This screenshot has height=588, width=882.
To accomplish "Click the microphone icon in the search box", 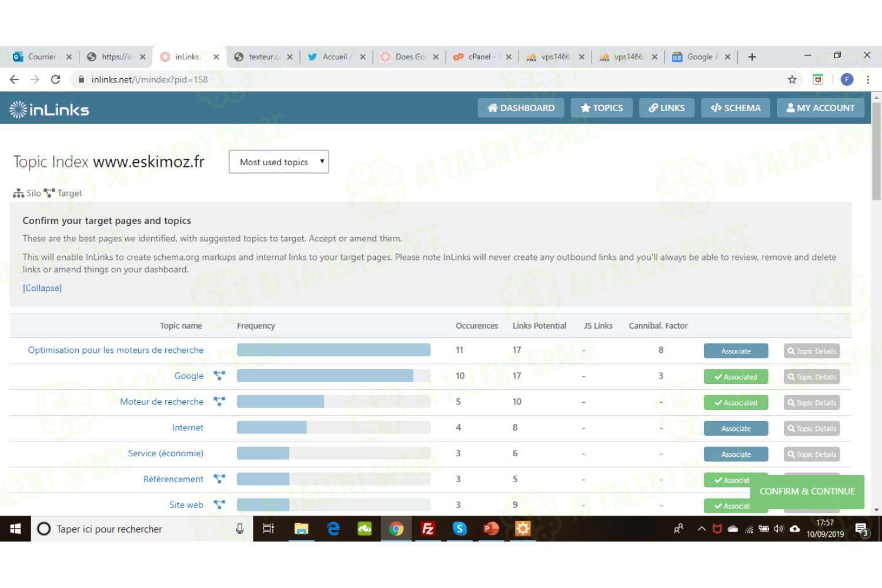I will pyautogui.click(x=240, y=529).
